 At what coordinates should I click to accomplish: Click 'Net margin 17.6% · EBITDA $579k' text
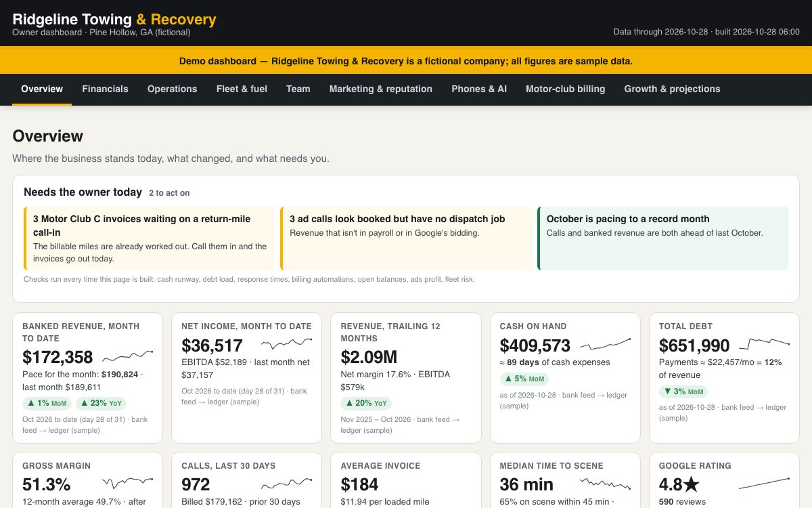[395, 381]
